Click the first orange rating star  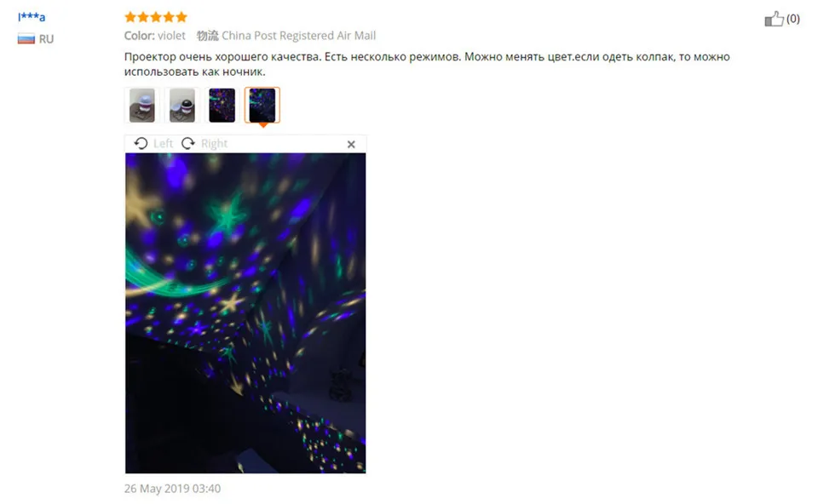point(130,17)
